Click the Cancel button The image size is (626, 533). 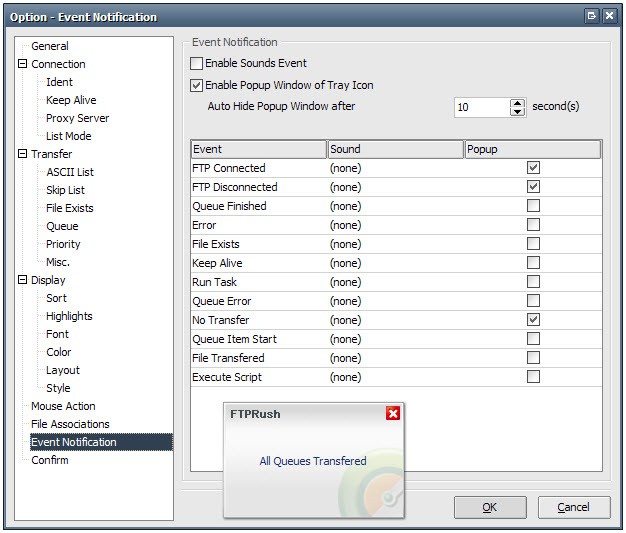pos(574,507)
